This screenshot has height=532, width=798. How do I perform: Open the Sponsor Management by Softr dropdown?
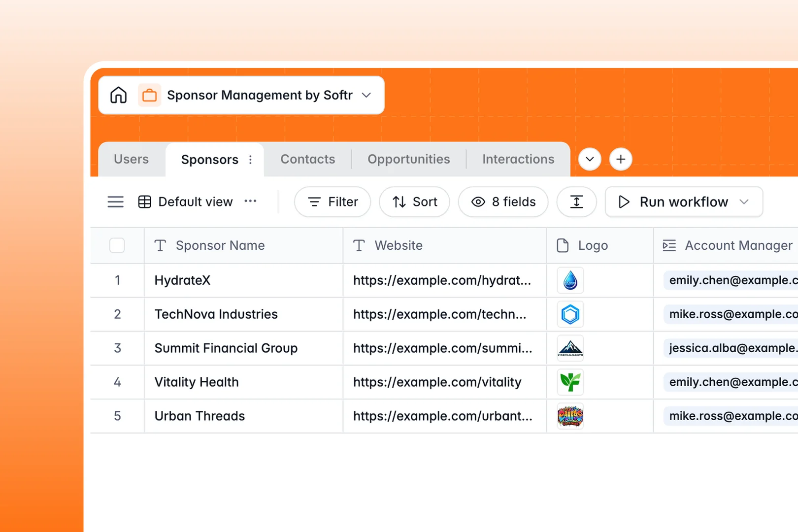(366, 95)
